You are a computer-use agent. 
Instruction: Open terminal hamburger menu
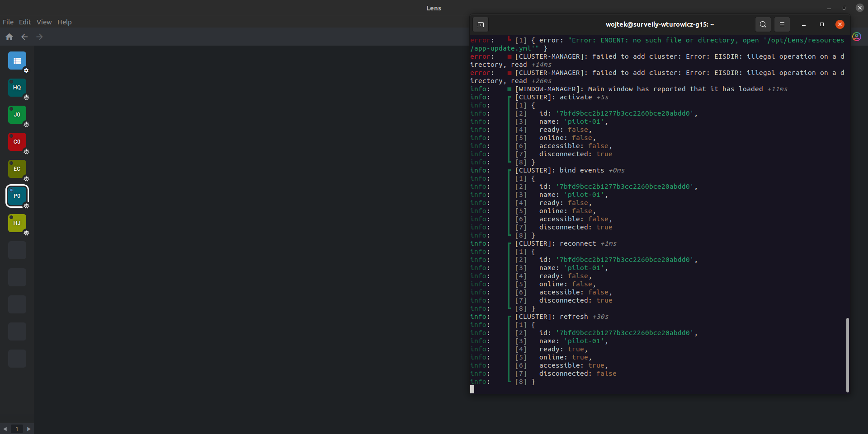tap(782, 24)
